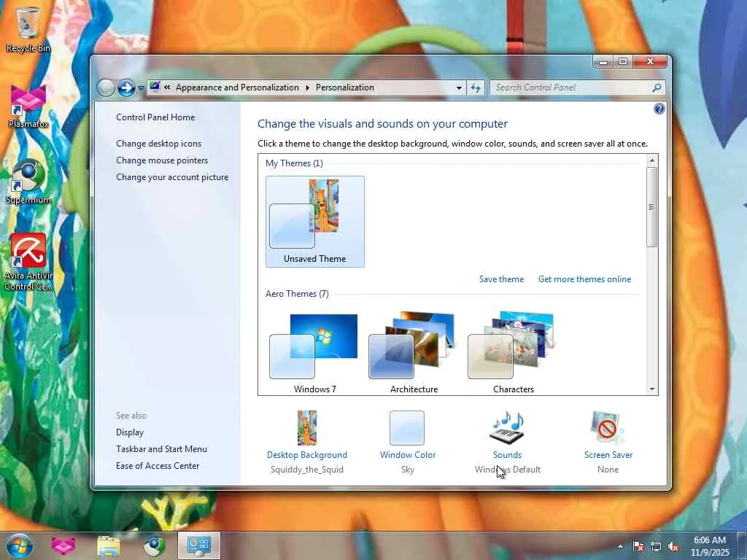Open Windows Explorer taskbar icon
Screen dimensions: 747x560
[x=109, y=545]
